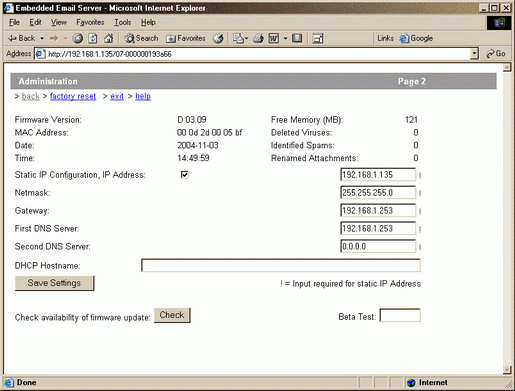Open the Favorites toolbar button
This screenshot has height=391, width=515.
(x=186, y=38)
